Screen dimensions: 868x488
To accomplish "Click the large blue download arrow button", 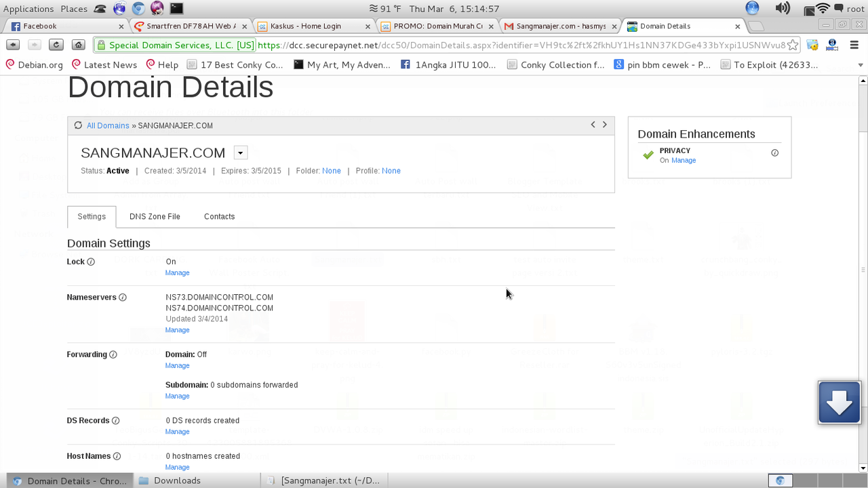I will click(x=840, y=403).
